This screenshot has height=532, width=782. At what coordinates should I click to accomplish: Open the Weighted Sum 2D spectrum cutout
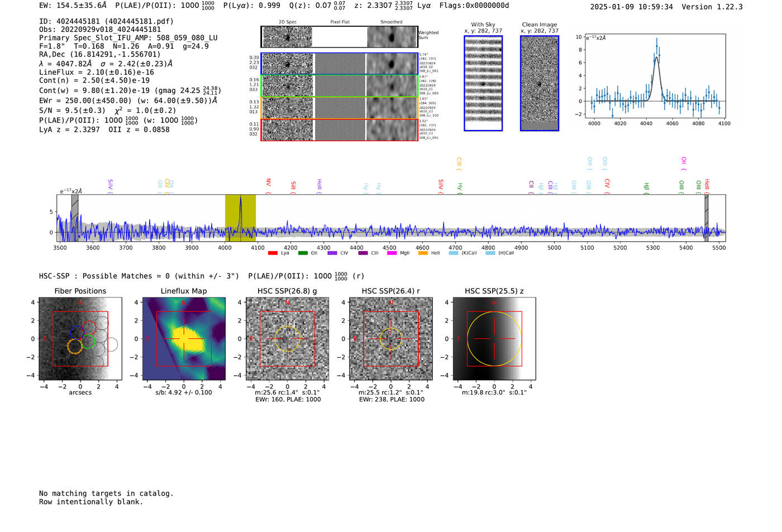coord(288,37)
